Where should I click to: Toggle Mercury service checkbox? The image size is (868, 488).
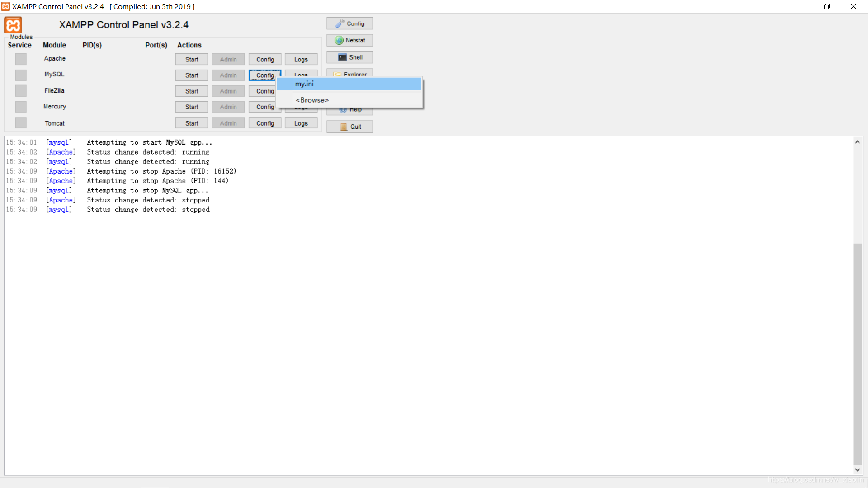(x=21, y=107)
